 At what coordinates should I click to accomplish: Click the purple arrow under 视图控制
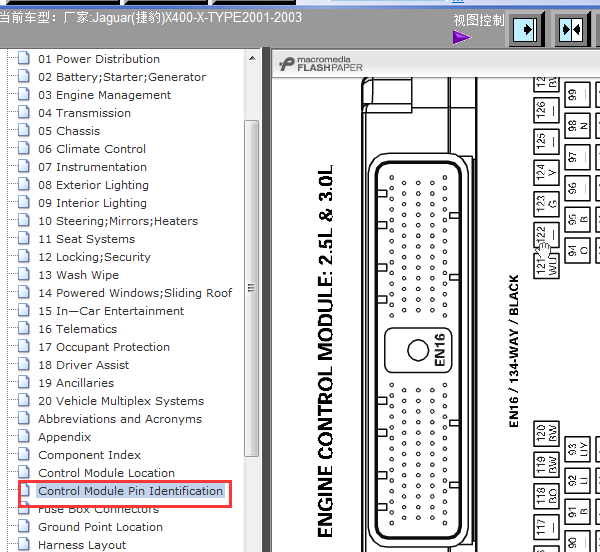point(461,38)
